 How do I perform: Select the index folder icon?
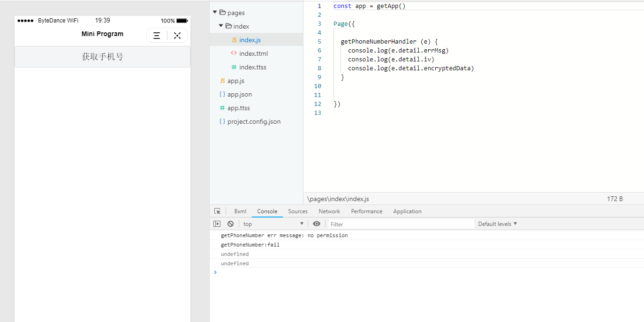[x=229, y=26]
